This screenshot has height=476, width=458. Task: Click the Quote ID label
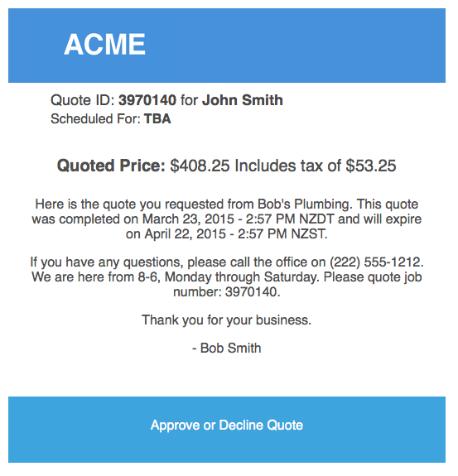[x=83, y=100]
